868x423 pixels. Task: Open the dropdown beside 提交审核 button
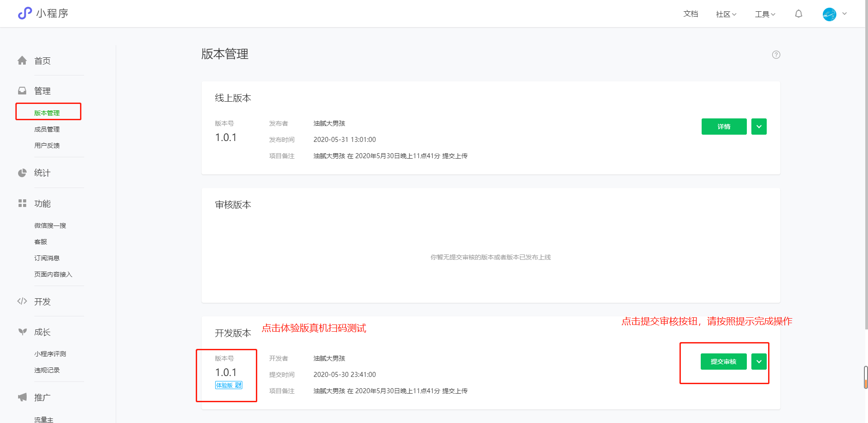(x=759, y=362)
